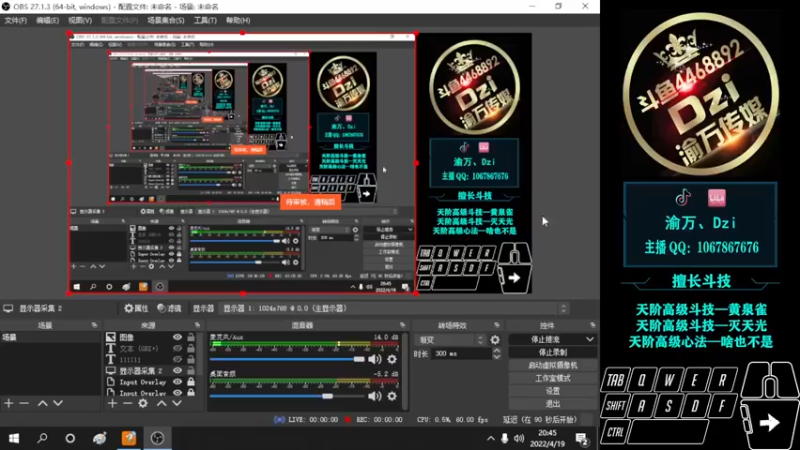Screen dimensions: 800x450
Task: Click 启动虚拟摄像机 button
Action: click(553, 365)
